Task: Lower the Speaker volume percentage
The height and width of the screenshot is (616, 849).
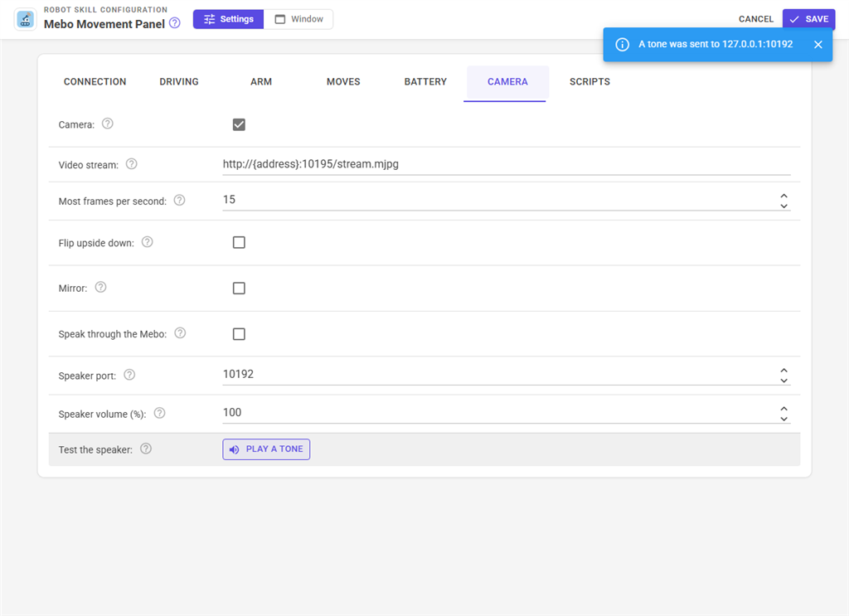Action: tap(784, 419)
